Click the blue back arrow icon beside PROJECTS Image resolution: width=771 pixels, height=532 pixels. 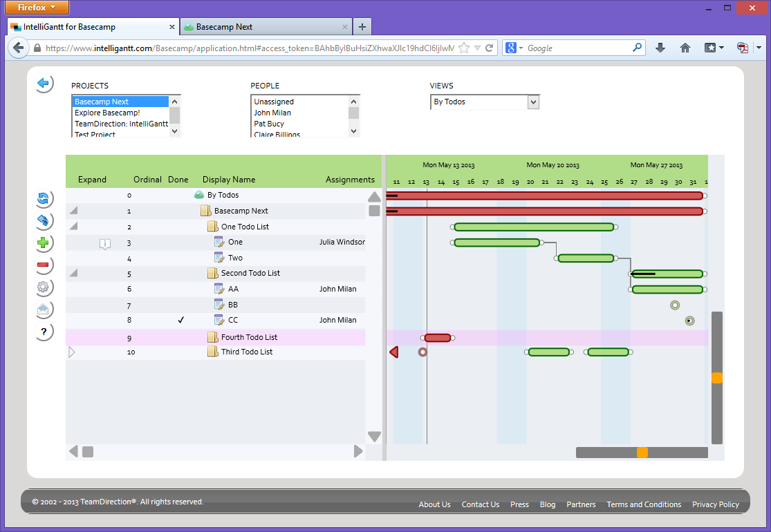pos(44,84)
